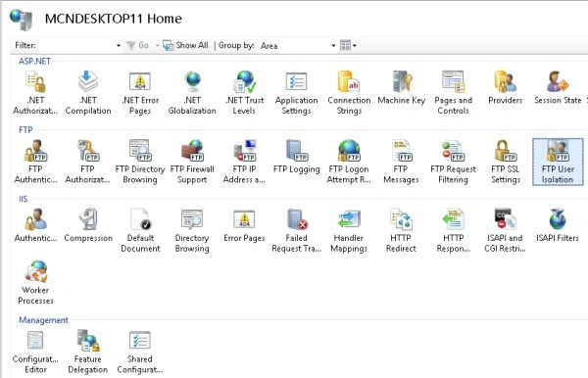Open Application Settings feature
Viewport: 588px width, 378px height.
pos(296,92)
